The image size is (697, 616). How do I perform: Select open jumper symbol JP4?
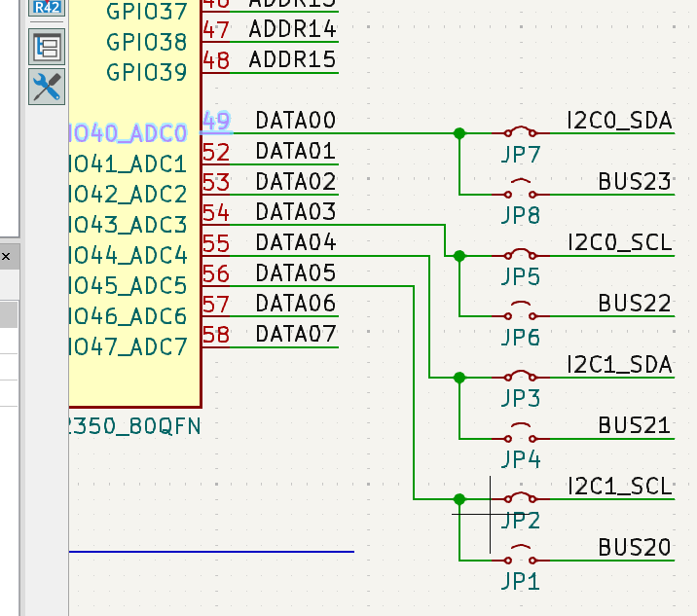click(x=521, y=437)
